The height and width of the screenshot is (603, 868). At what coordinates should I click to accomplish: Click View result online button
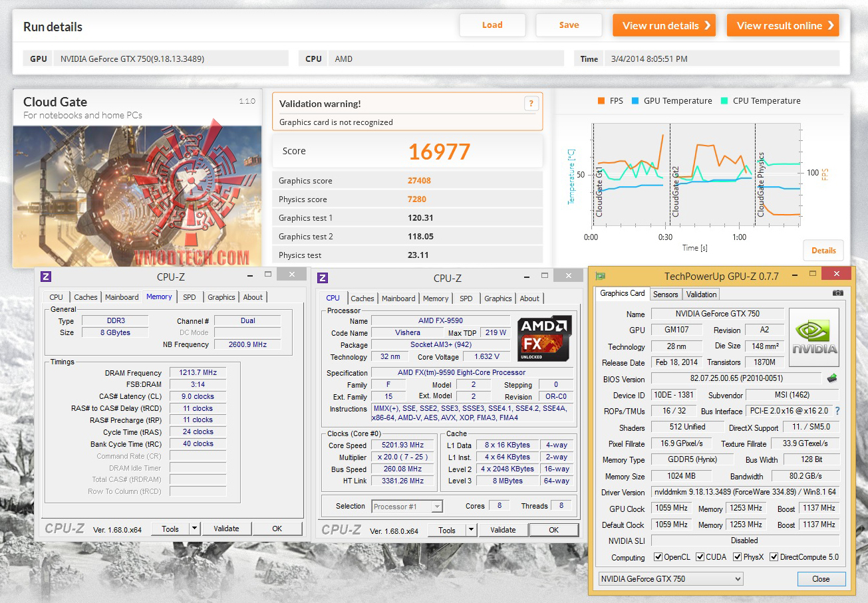[x=783, y=25]
